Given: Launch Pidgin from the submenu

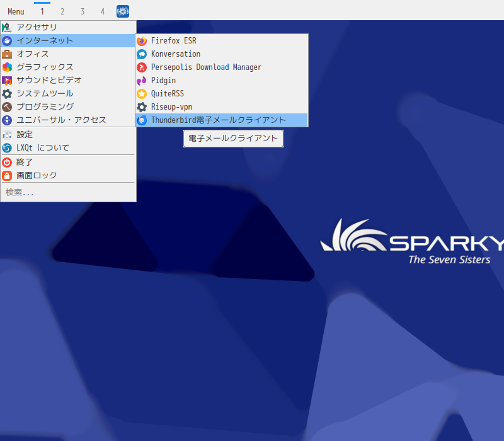Looking at the screenshot, I should (222, 81).
